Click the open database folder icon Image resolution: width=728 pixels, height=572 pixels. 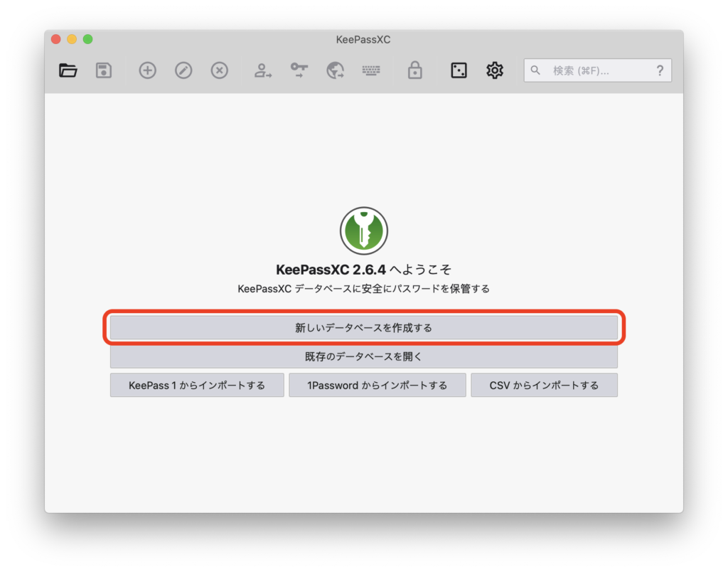click(68, 70)
